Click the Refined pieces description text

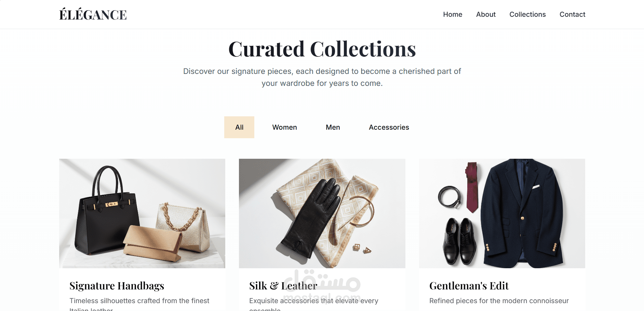pos(499,301)
